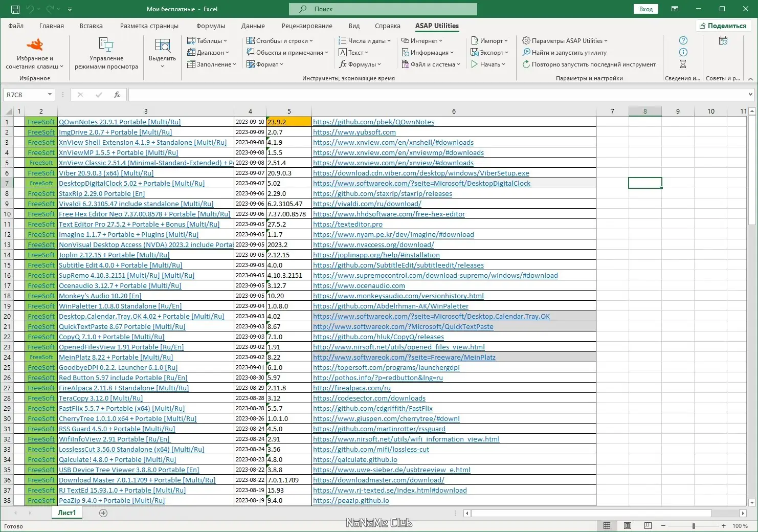Expand the Диапазон dropdown
758x532 pixels.
pos(208,52)
